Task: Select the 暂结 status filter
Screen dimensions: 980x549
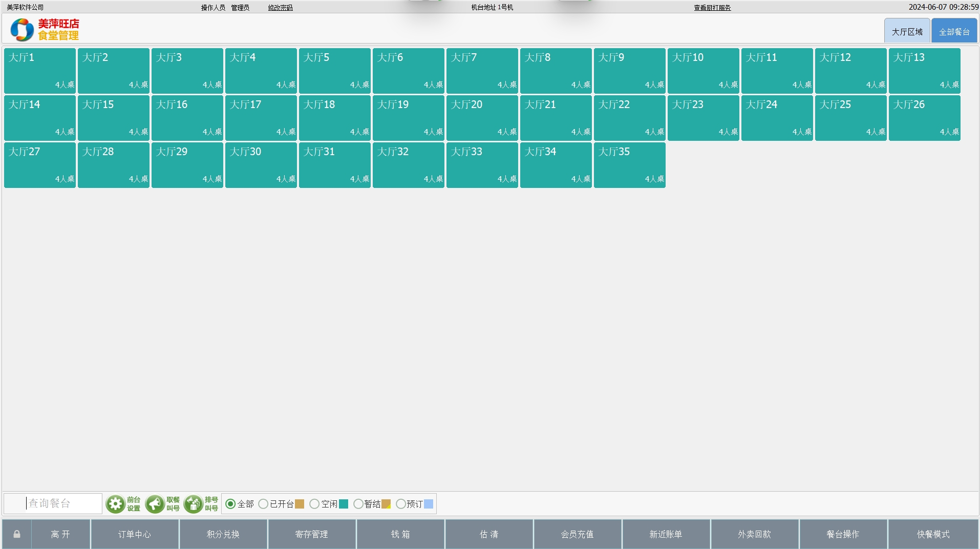Action: pyautogui.click(x=358, y=504)
